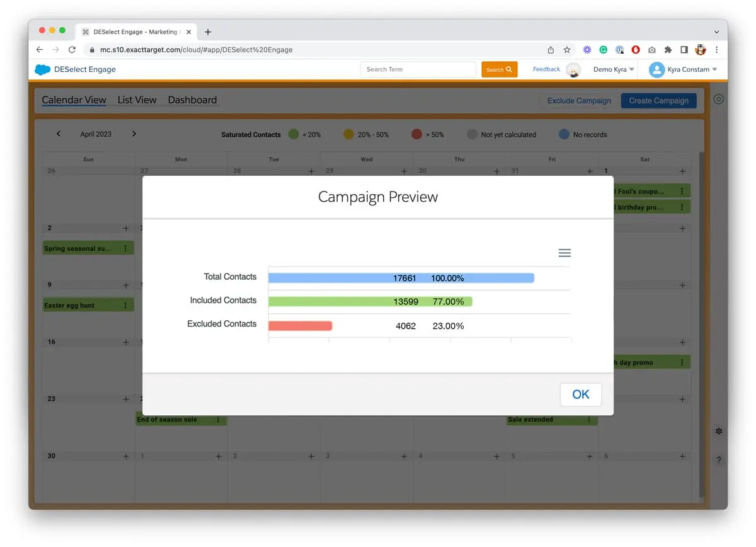Switch to the List View tab
The height and width of the screenshot is (547, 756).
click(137, 100)
